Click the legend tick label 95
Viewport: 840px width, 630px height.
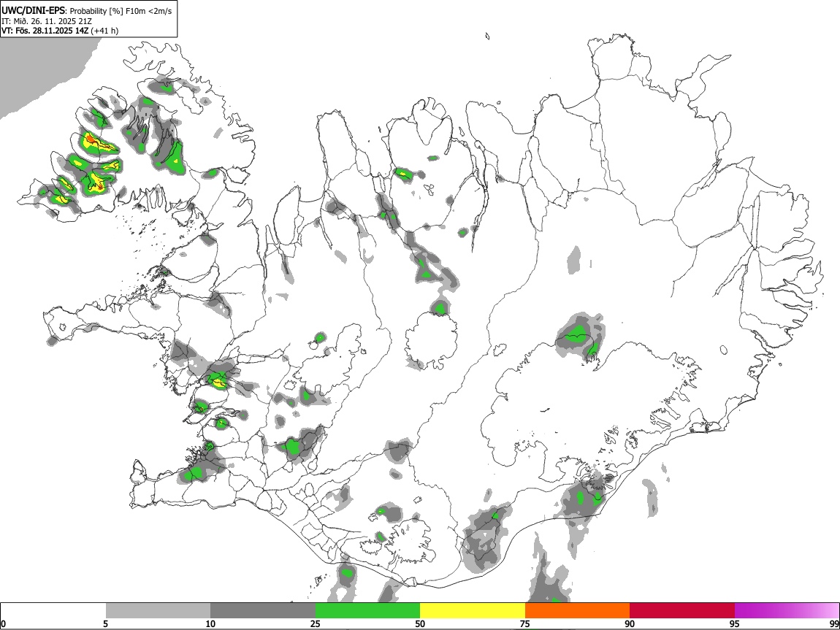735,623
